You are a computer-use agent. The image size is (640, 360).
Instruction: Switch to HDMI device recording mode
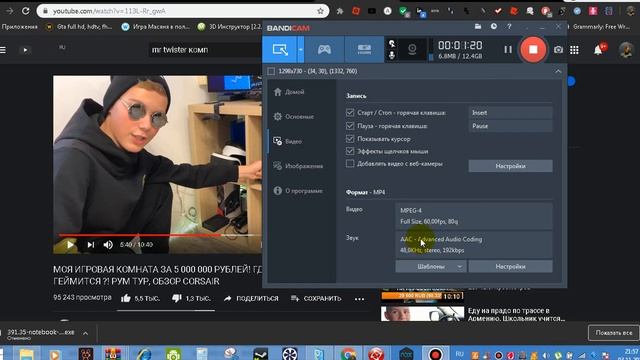(x=364, y=50)
